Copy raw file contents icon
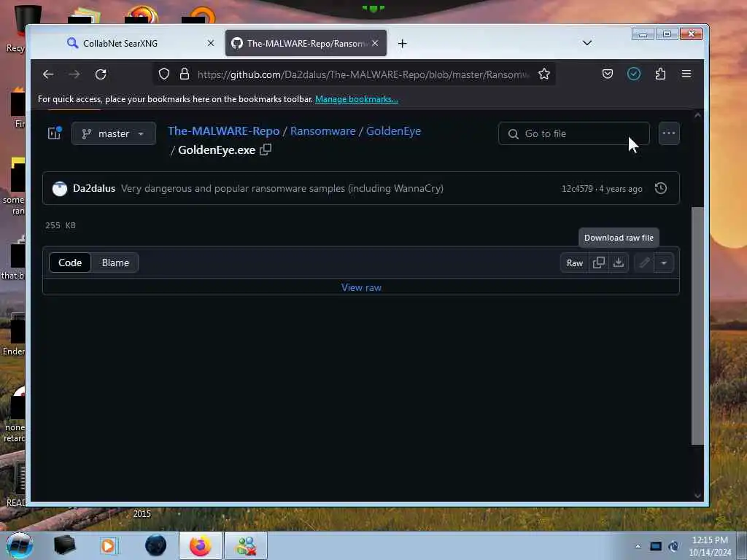 [x=599, y=262]
